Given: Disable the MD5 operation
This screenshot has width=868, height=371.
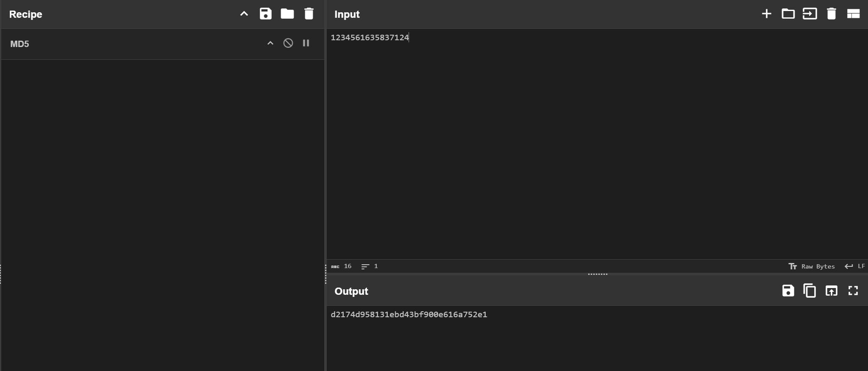Looking at the screenshot, I should pyautogui.click(x=288, y=43).
